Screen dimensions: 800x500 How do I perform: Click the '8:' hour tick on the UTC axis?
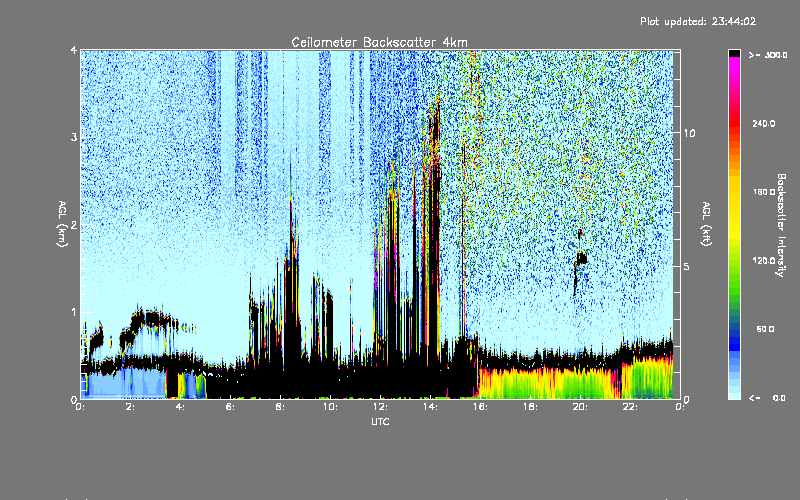click(280, 407)
